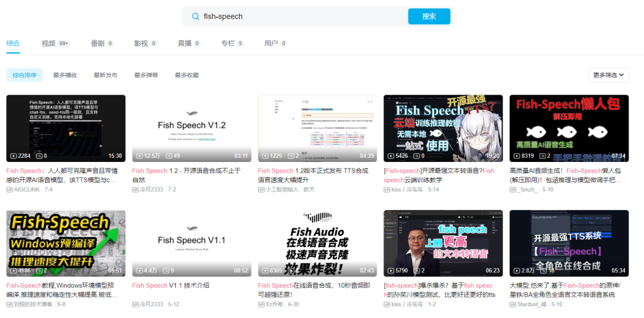Open title 'Fish Speech 1.2 - 开源语音合成不止于自然'
This screenshot has height=318, width=644.
pos(187,175)
